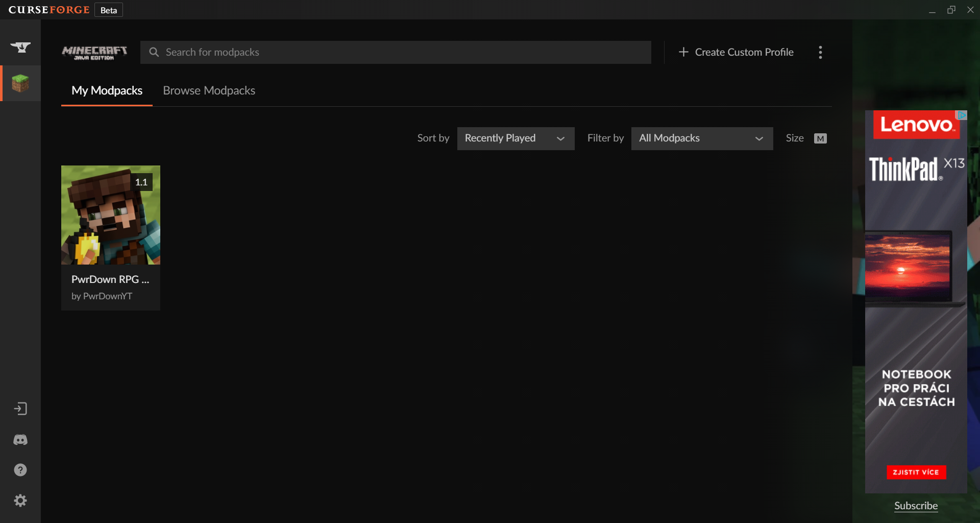This screenshot has height=523, width=980.
Task: Click Create Custom Profile button
Action: [736, 52]
